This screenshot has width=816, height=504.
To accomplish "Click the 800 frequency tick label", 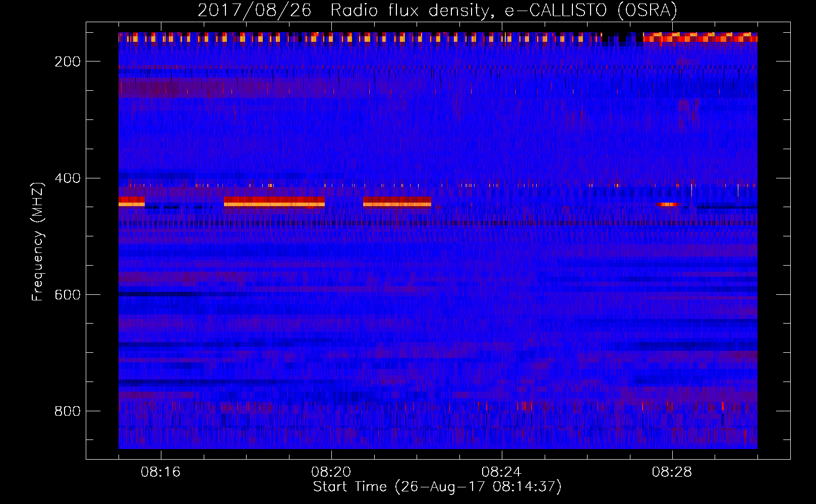I will point(68,411).
